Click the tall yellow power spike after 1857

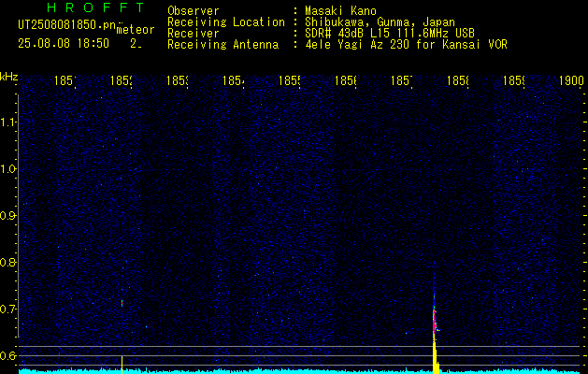[x=436, y=357]
